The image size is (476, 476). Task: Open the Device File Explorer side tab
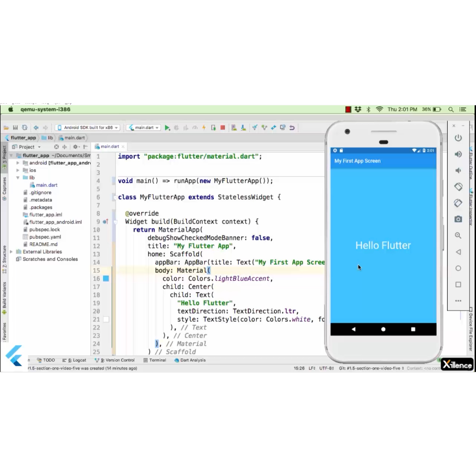[471, 330]
